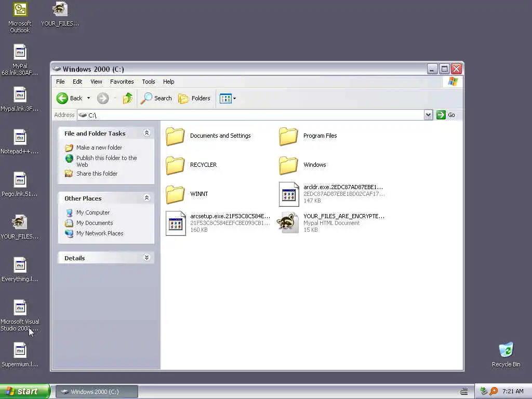Image resolution: width=532 pixels, height=399 pixels.
Task: Click the Start button
Action: tap(24, 392)
